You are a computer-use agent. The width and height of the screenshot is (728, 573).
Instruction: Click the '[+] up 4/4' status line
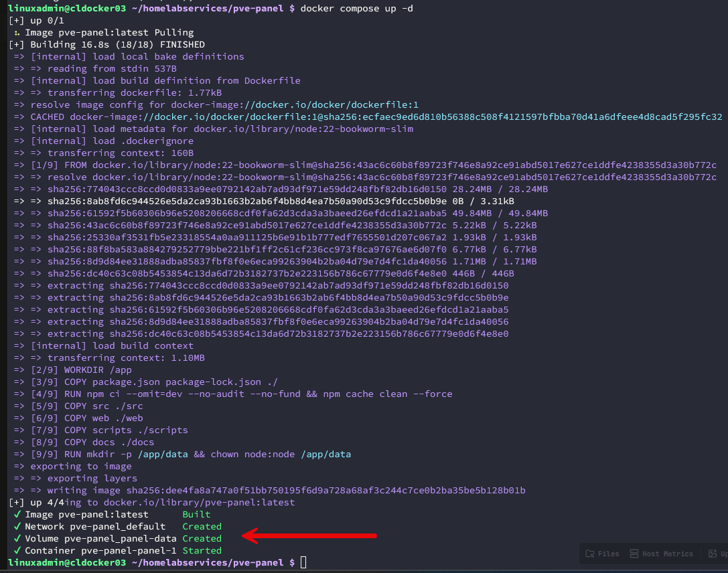(x=151, y=503)
